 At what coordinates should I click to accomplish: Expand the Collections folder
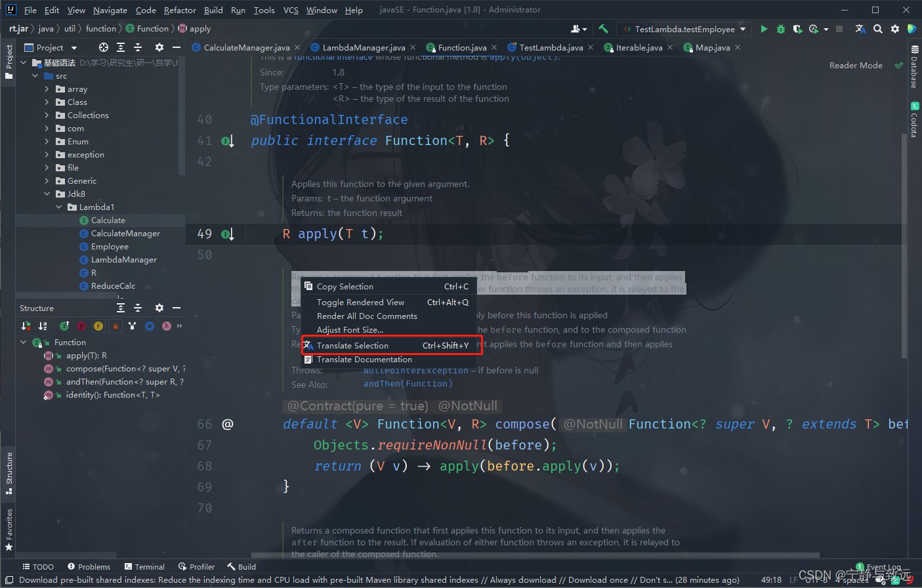point(47,115)
